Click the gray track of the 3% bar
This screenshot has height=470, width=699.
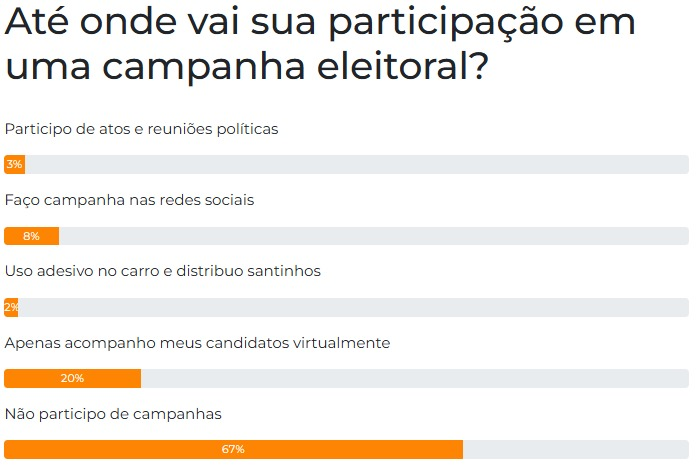357,165
